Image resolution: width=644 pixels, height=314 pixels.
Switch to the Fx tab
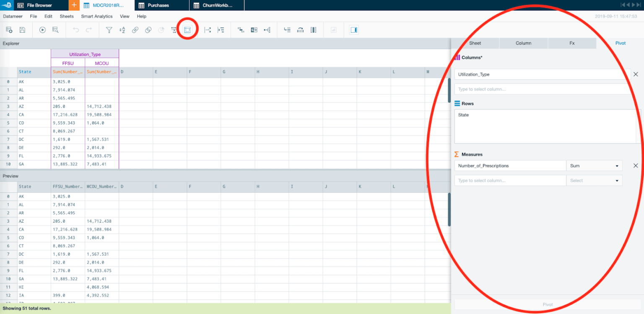(x=572, y=43)
